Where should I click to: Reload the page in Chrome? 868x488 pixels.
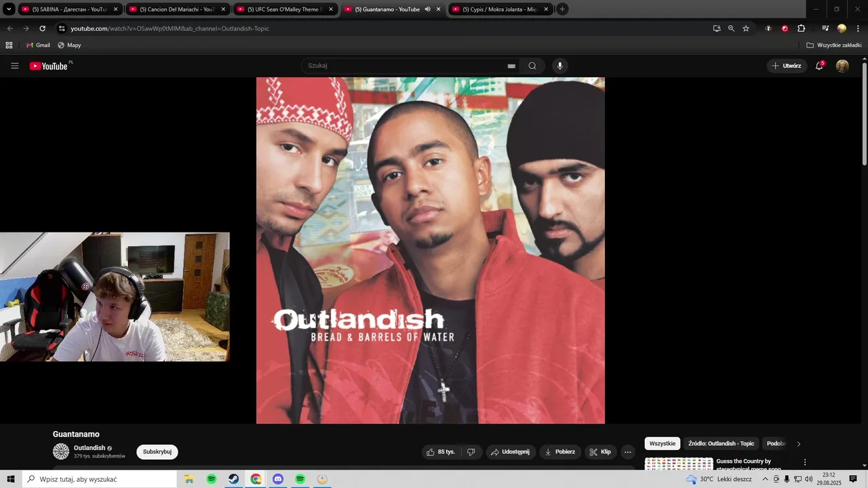click(x=42, y=28)
